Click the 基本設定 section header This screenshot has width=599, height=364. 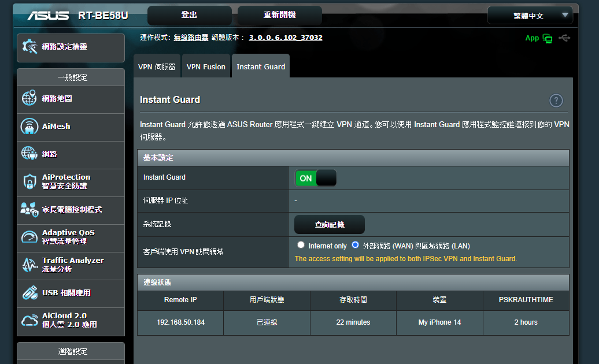[x=353, y=158]
